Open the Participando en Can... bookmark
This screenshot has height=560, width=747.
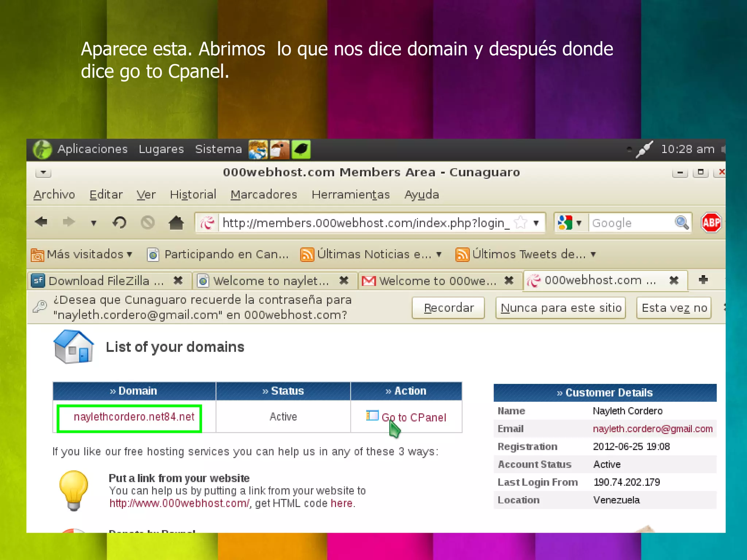click(218, 254)
